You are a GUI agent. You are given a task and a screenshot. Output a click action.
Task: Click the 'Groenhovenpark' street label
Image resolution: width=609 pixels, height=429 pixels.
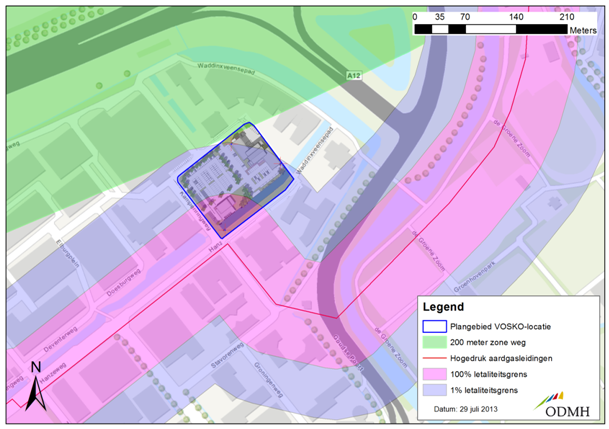[475, 277]
